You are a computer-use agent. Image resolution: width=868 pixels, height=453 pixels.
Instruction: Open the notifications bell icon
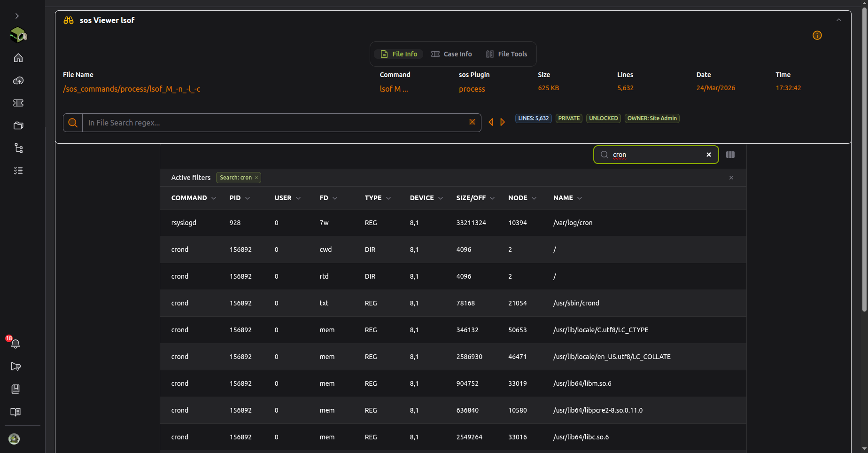tap(15, 344)
